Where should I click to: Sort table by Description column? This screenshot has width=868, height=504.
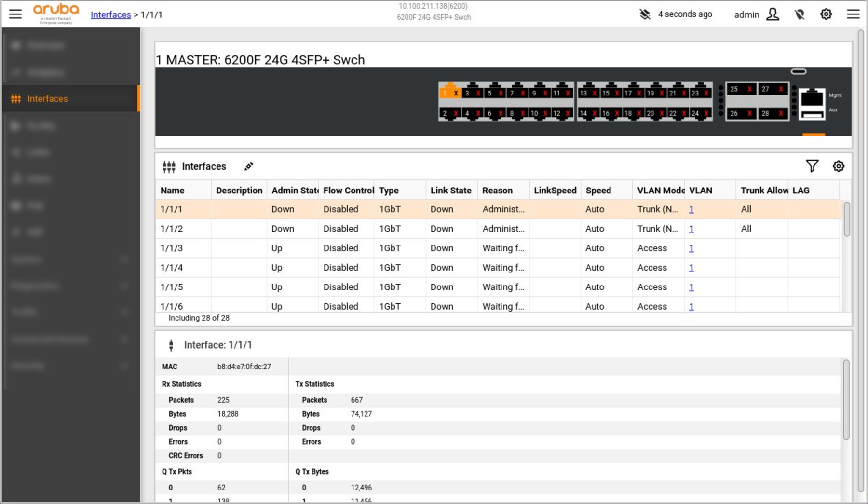[239, 191]
